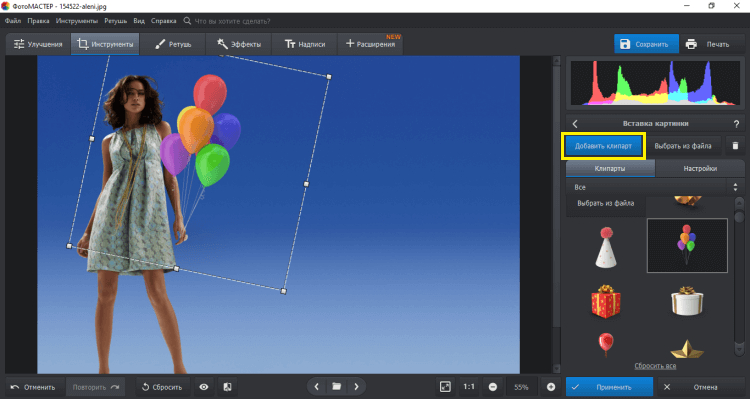Select the red gift box clipart
The width and height of the screenshot is (750, 399).
(x=606, y=301)
